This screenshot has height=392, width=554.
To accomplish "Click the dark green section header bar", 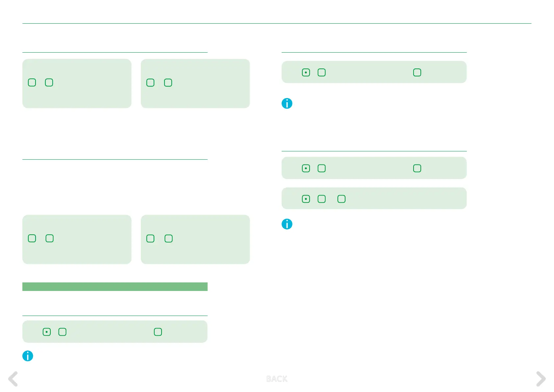I will pyautogui.click(x=115, y=287).
